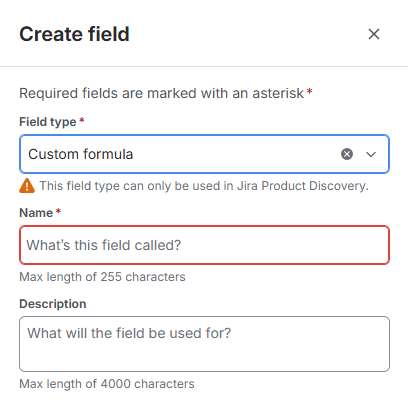The image size is (408, 403).
Task: Click the orange warning triangle icon
Action: click(27, 186)
